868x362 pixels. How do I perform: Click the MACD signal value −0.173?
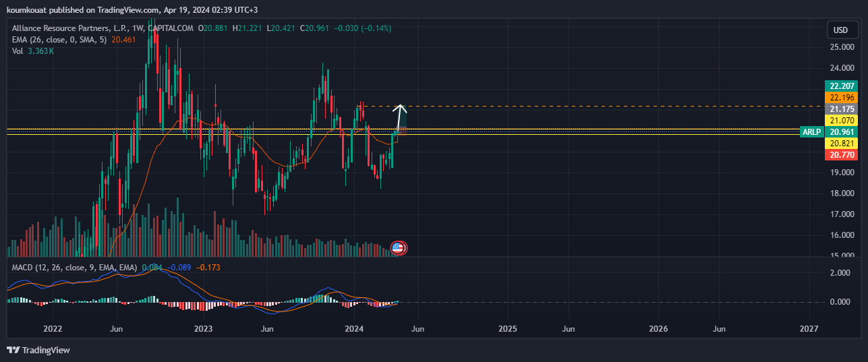pos(207,268)
